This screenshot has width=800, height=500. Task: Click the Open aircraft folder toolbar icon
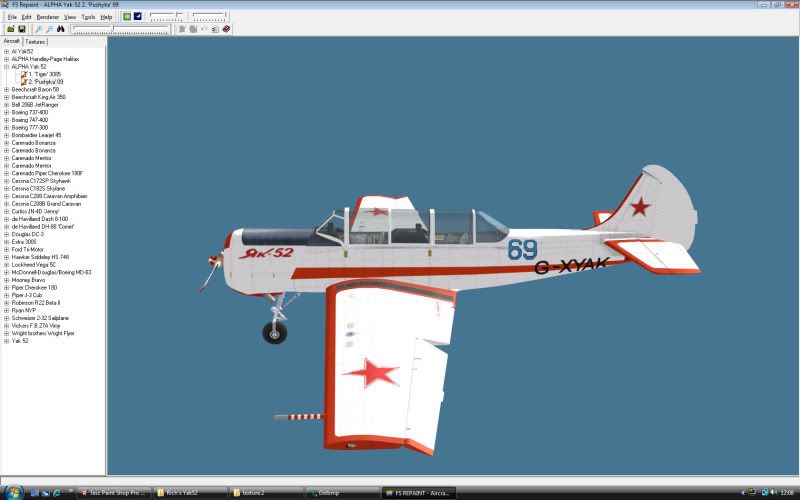pyautogui.click(x=10, y=29)
